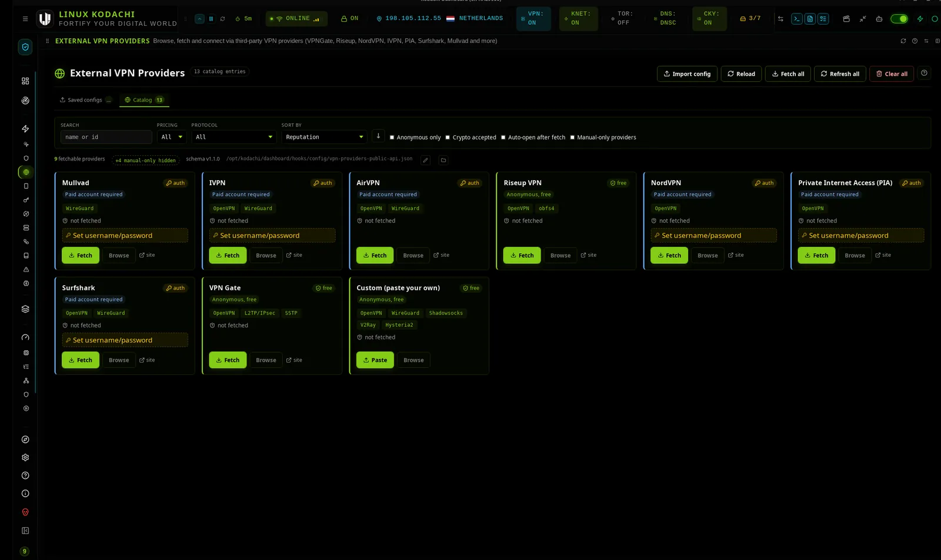Toggle the VPN: ON status pill

pos(533,19)
